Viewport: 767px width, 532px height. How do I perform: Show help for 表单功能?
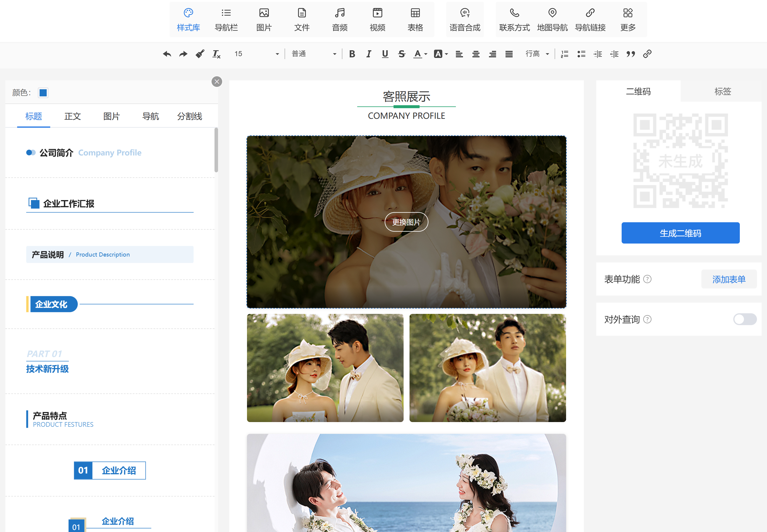tap(647, 279)
